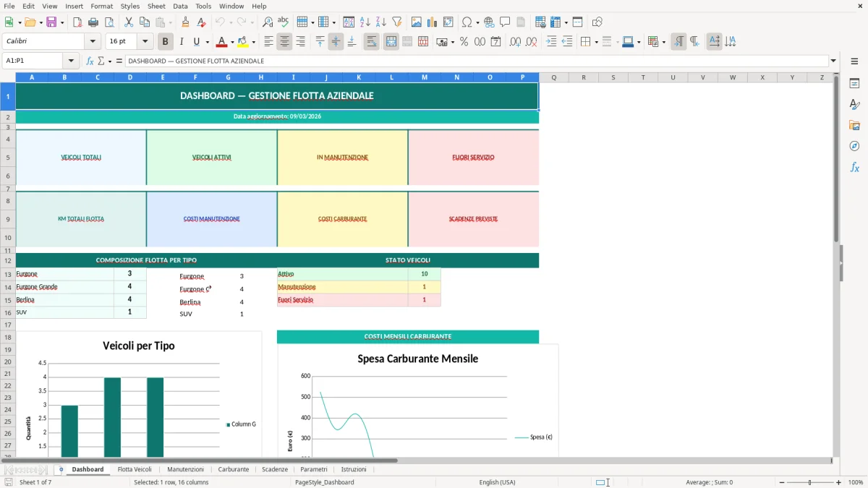Image resolution: width=868 pixels, height=488 pixels.
Task: Click the Sort Descending icon
Action: (380, 22)
